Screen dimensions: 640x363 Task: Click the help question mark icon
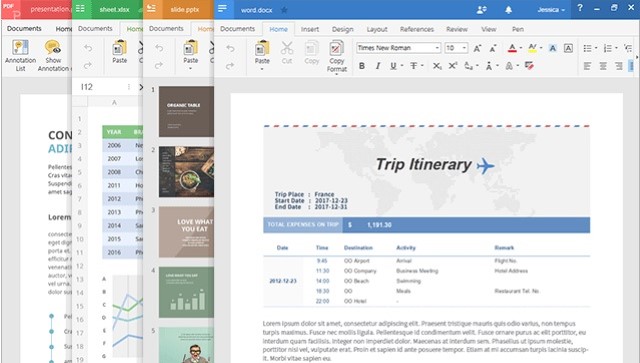(580, 8)
